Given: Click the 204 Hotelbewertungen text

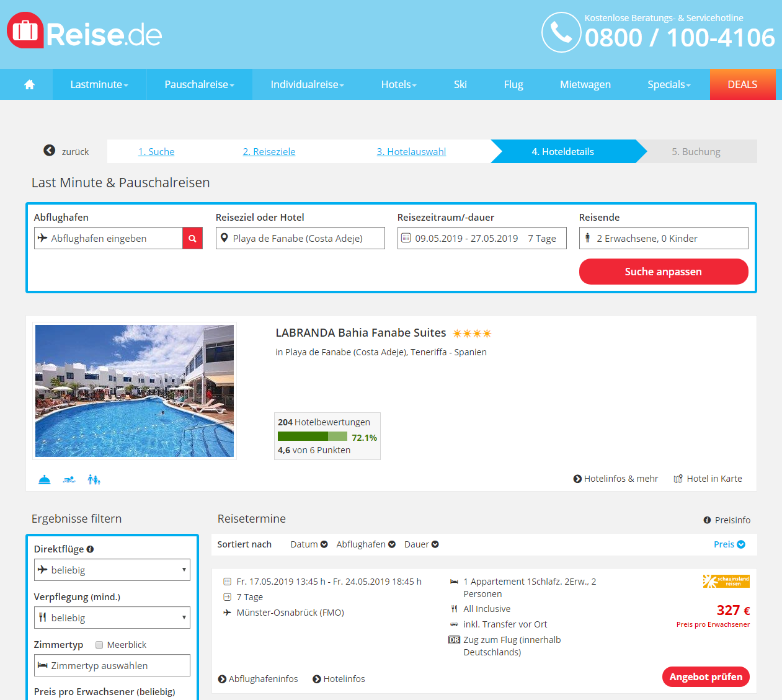Looking at the screenshot, I should pyautogui.click(x=324, y=422).
